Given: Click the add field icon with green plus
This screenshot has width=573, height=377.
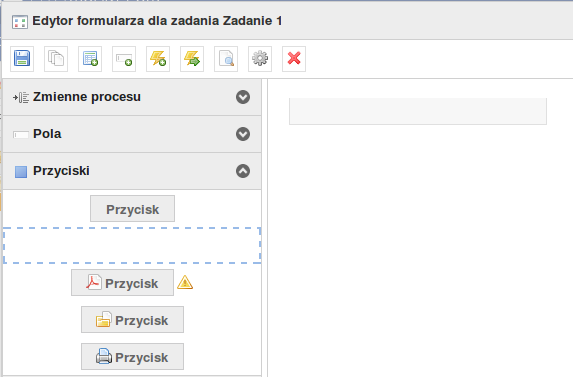Looking at the screenshot, I should pyautogui.click(x=124, y=59).
